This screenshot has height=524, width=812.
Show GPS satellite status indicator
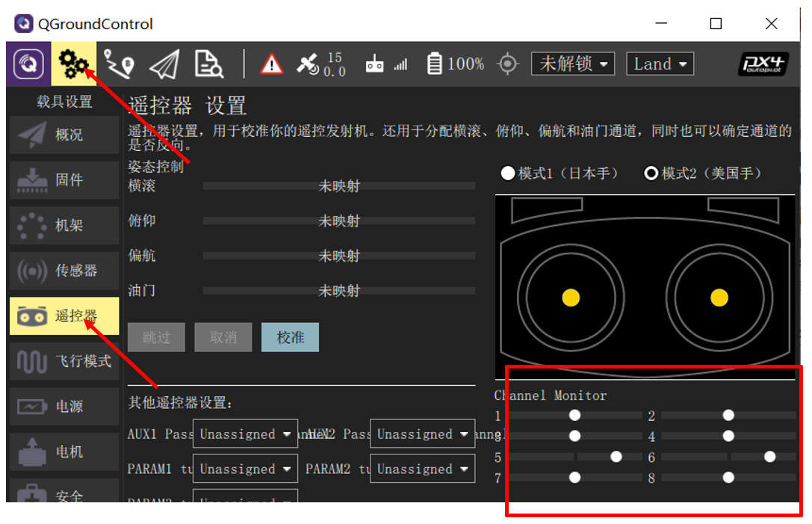coord(320,64)
